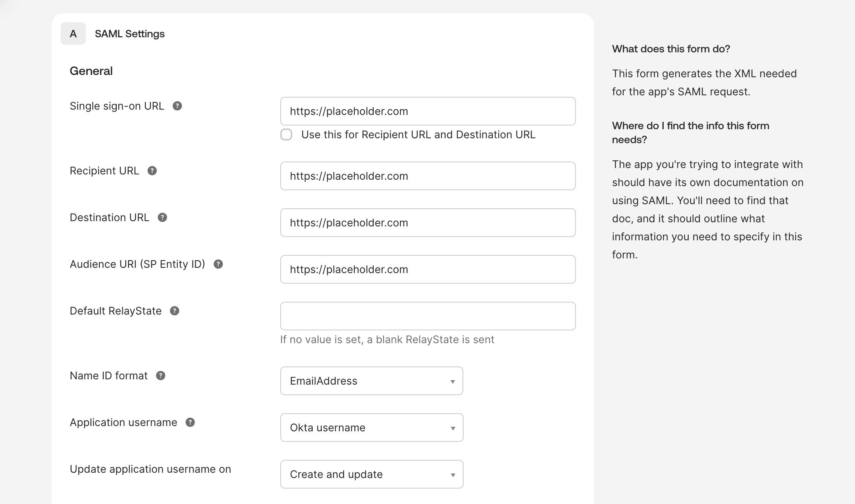
Task: Click 'What does this form do?' heading
Action: coord(671,49)
